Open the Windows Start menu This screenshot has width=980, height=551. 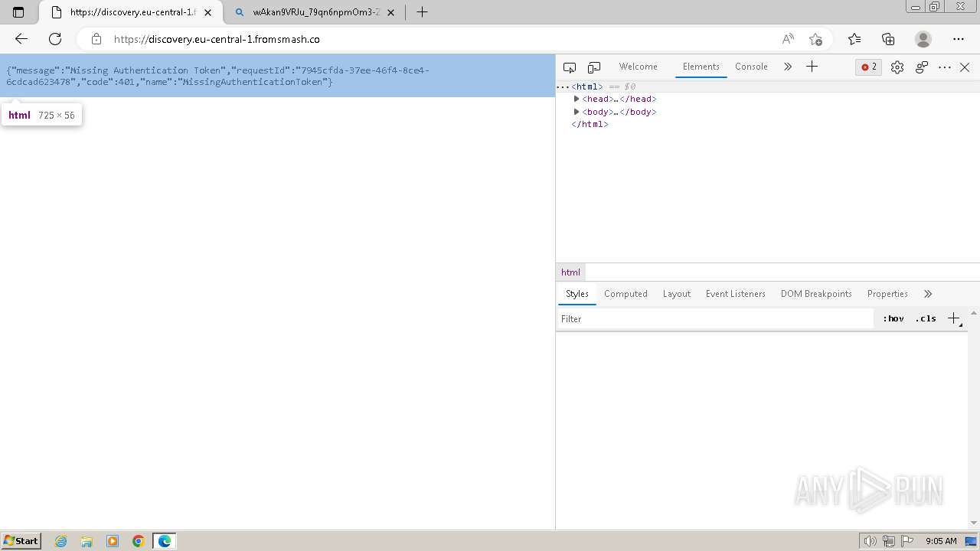coord(21,541)
